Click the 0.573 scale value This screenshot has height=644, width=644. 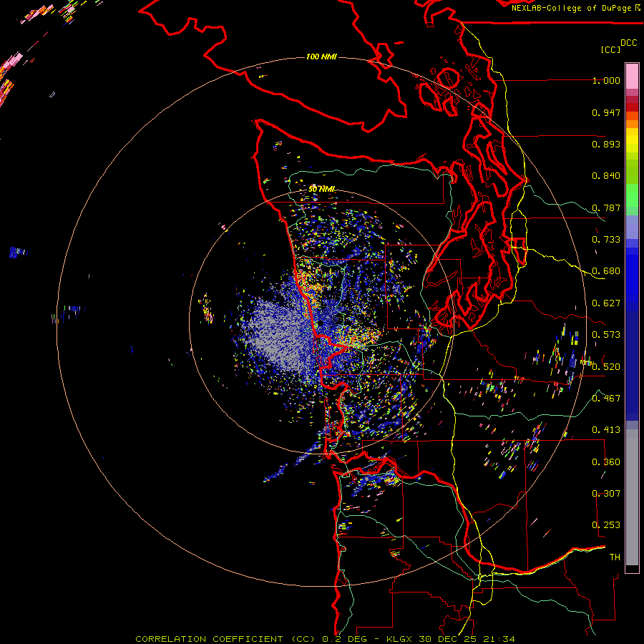606,335
